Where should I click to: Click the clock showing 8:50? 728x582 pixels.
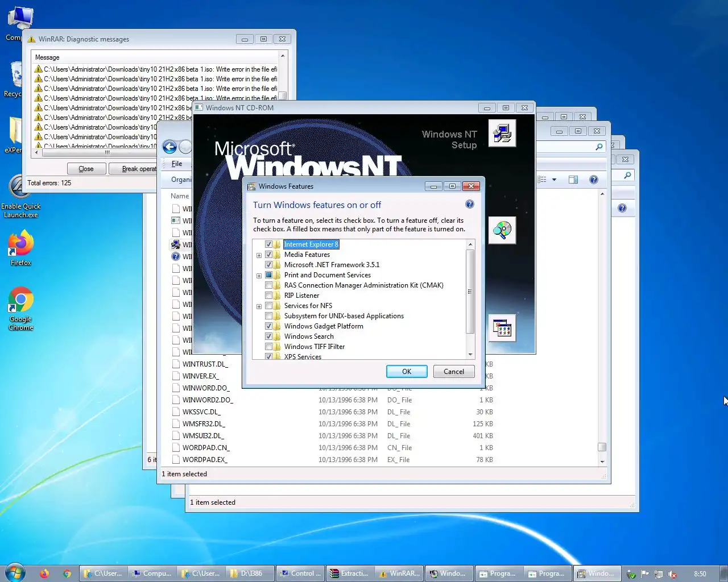[700, 574]
